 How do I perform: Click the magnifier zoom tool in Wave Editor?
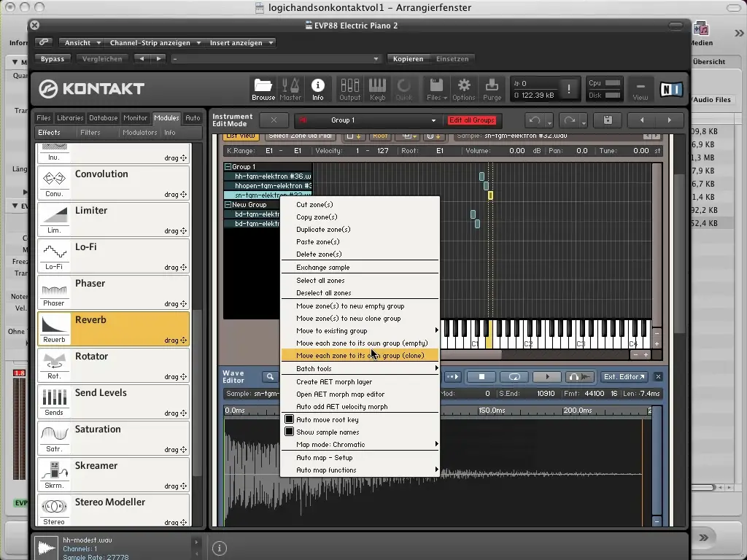270,377
